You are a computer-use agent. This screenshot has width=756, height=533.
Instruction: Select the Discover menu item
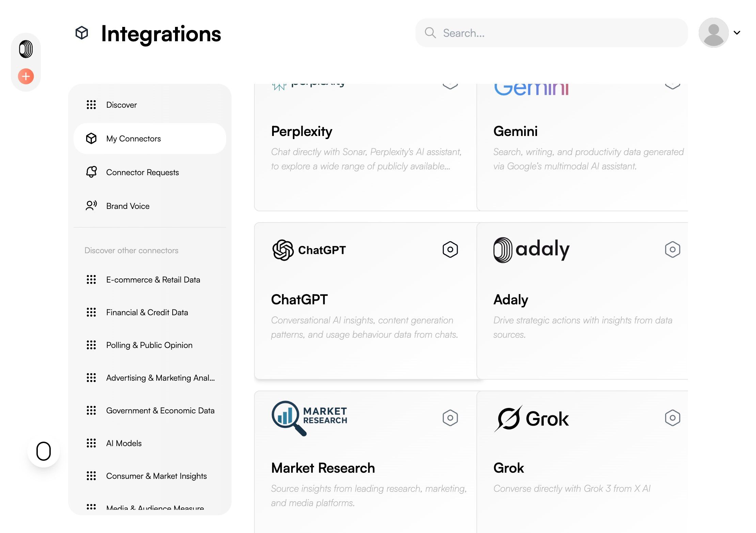pyautogui.click(x=121, y=105)
